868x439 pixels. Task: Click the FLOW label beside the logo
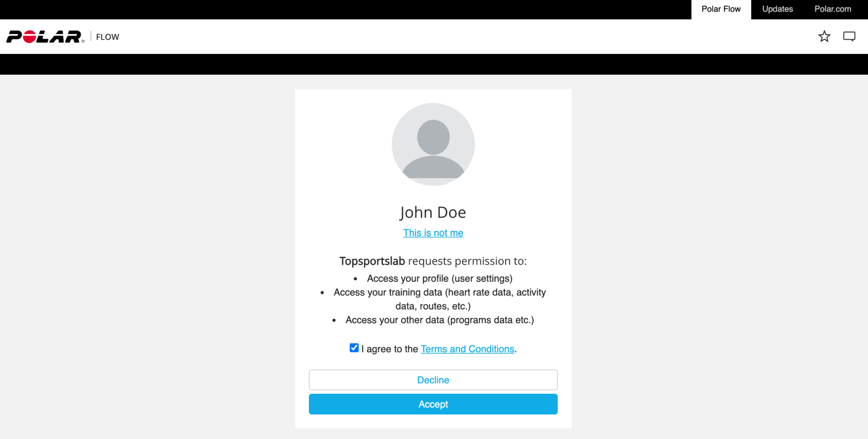pos(108,37)
